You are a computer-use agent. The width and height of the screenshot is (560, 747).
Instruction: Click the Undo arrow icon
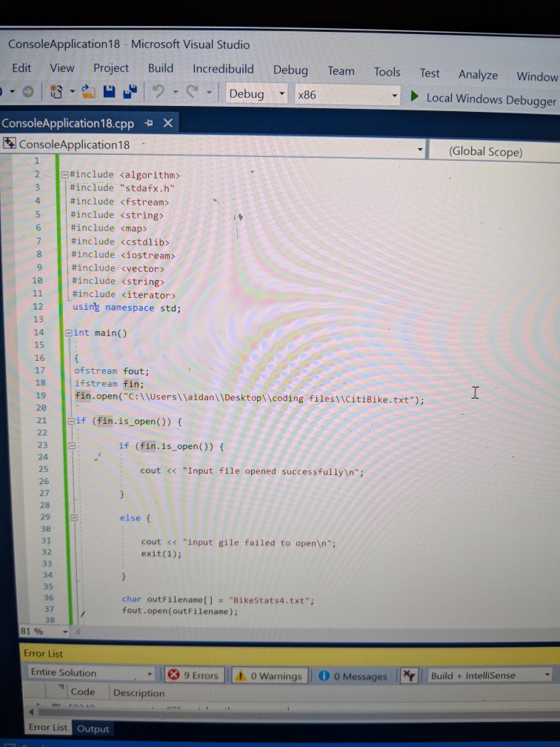click(x=158, y=91)
